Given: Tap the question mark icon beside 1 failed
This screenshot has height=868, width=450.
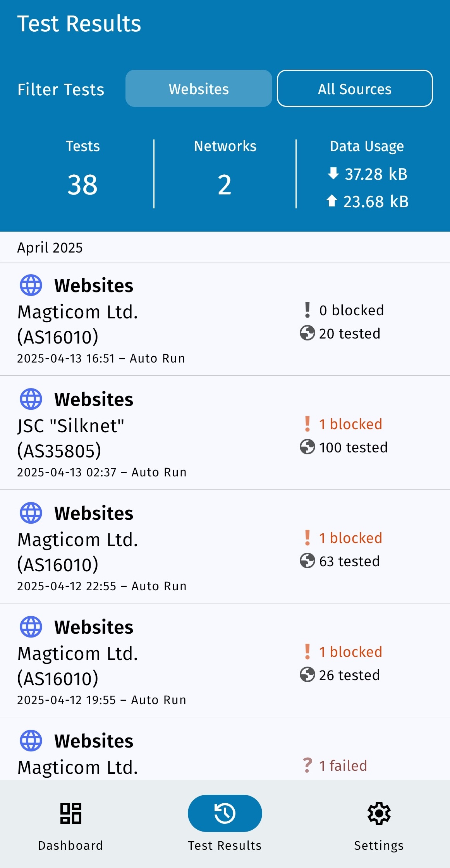Looking at the screenshot, I should [x=307, y=765].
